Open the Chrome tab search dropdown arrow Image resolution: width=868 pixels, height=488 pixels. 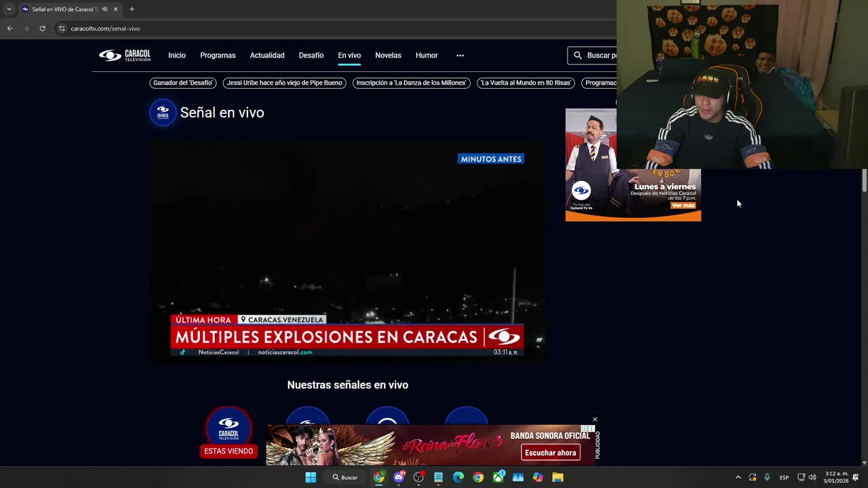click(9, 9)
